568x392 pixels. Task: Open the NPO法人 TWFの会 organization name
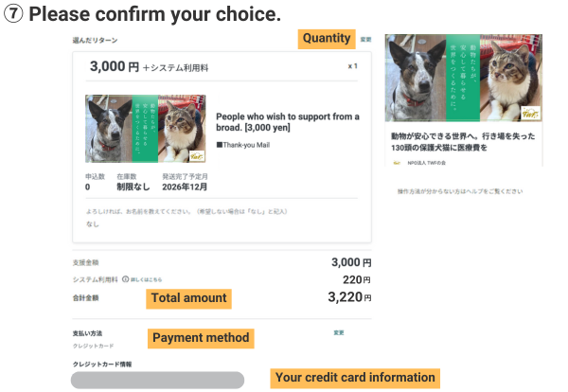(x=429, y=164)
